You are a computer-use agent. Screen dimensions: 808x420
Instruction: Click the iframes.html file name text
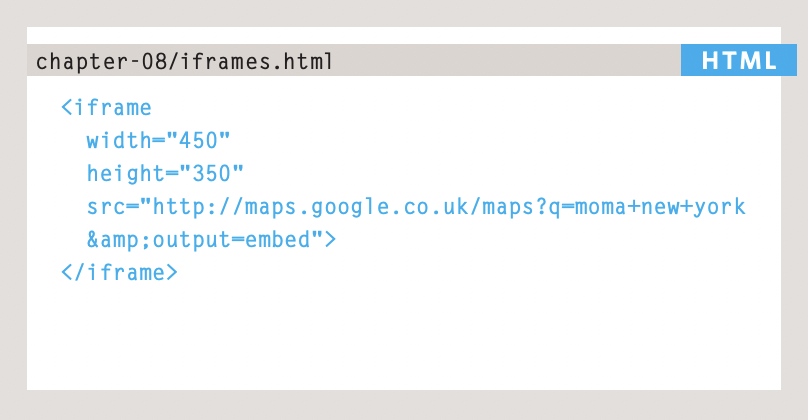pos(257,62)
